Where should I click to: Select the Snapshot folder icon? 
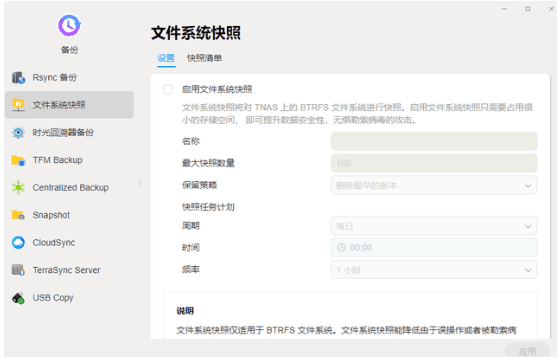18,215
